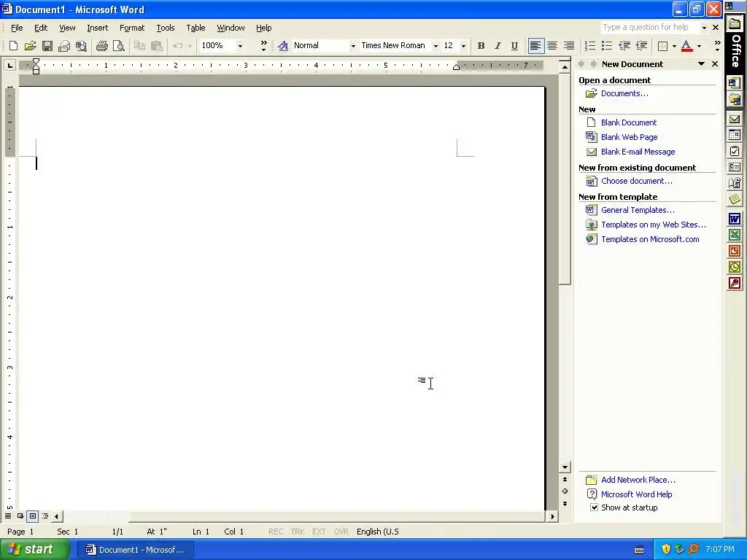The height and width of the screenshot is (560, 747).
Task: Open the File menu
Action: click(x=17, y=28)
